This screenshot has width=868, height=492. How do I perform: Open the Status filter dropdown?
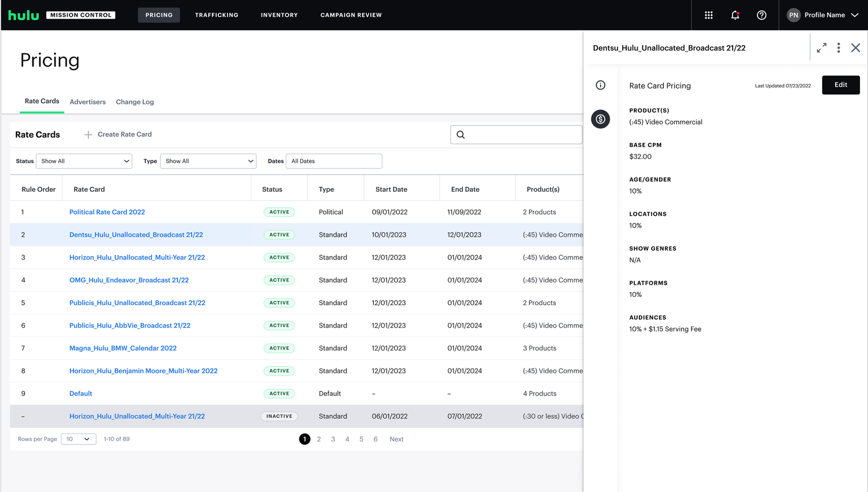(x=83, y=161)
